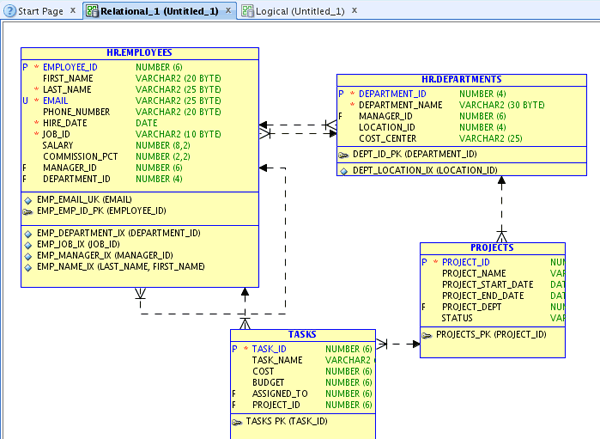Click the Logical tab diagram icon
The image size is (600, 439).
tap(247, 11)
